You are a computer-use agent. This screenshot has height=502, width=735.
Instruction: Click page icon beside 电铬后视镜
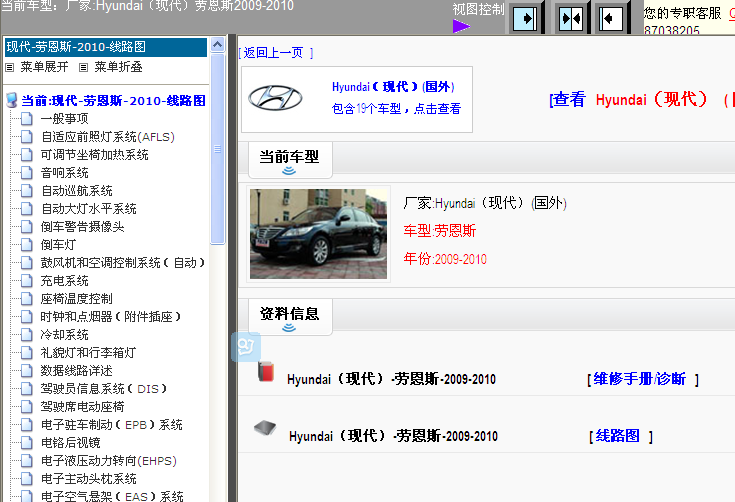pyautogui.click(x=27, y=442)
